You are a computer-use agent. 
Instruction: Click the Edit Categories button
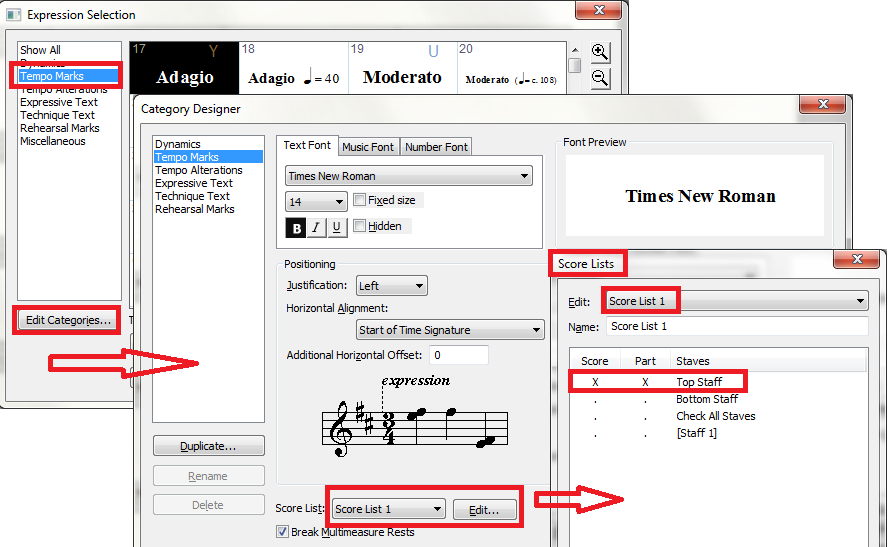(69, 320)
